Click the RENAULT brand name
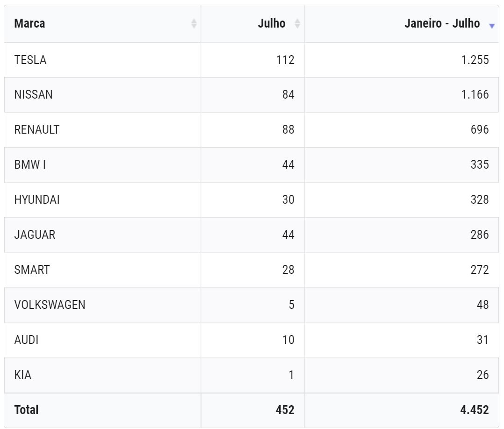504x429 pixels. click(37, 129)
